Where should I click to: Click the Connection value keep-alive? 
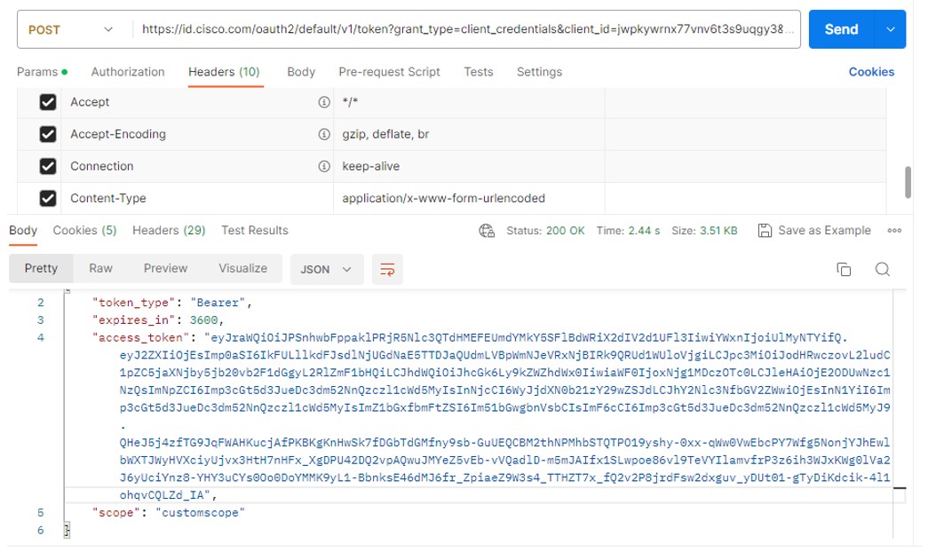tap(370, 166)
